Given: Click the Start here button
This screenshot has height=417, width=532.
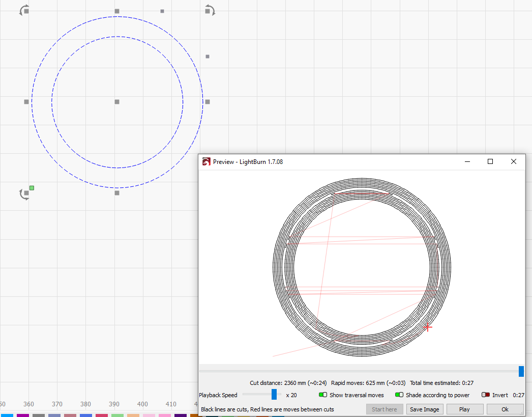Looking at the screenshot, I should point(385,409).
